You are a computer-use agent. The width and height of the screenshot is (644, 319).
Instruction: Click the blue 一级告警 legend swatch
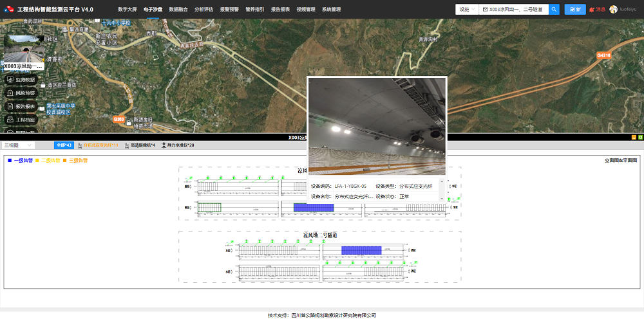pos(9,160)
